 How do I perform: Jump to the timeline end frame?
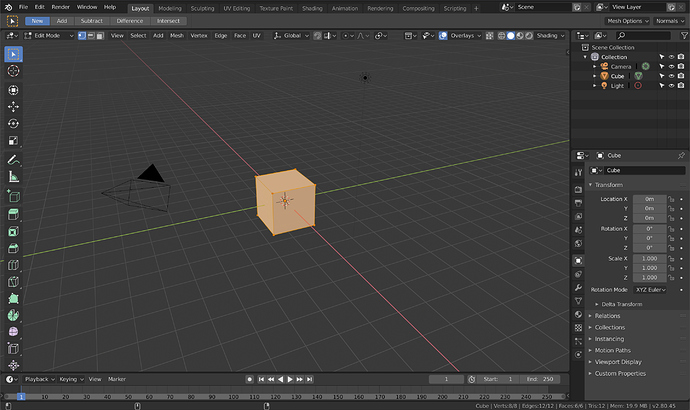tap(309, 379)
